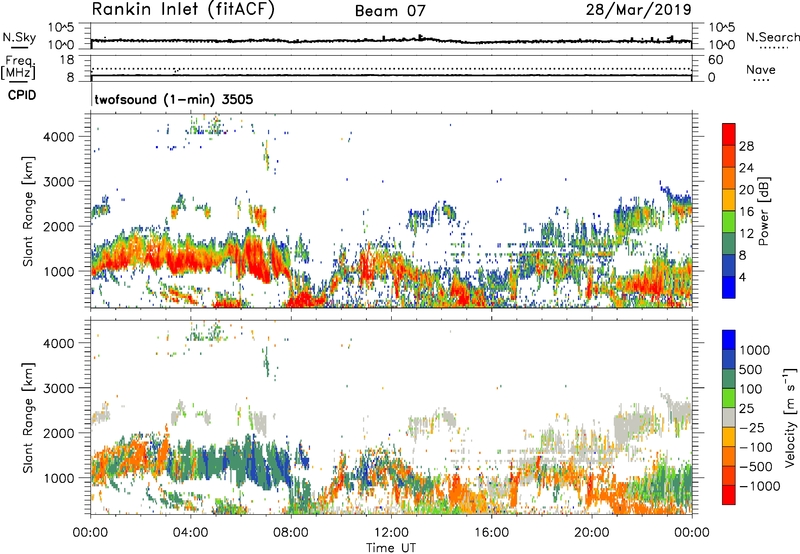
Task: Click the 'Freq. [MHz]' axis label
Action: tap(18, 68)
